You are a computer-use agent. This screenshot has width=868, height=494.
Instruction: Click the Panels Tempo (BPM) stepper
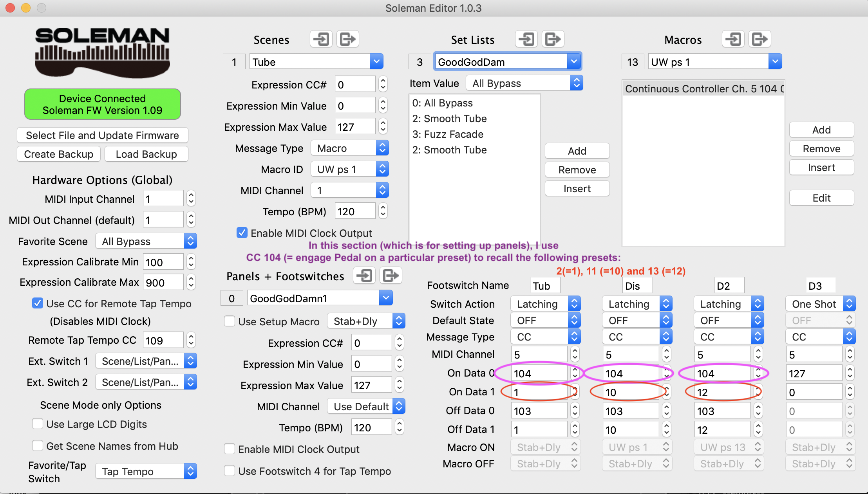(x=400, y=427)
